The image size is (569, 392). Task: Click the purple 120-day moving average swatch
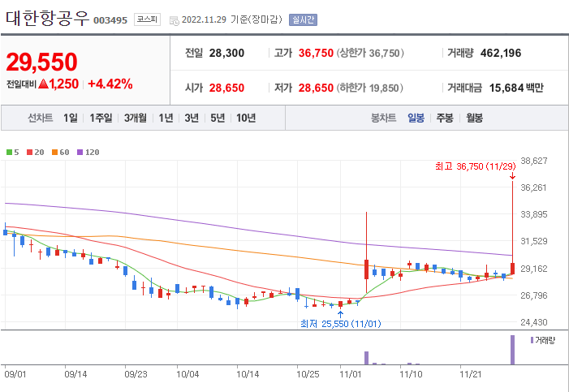pos(80,152)
